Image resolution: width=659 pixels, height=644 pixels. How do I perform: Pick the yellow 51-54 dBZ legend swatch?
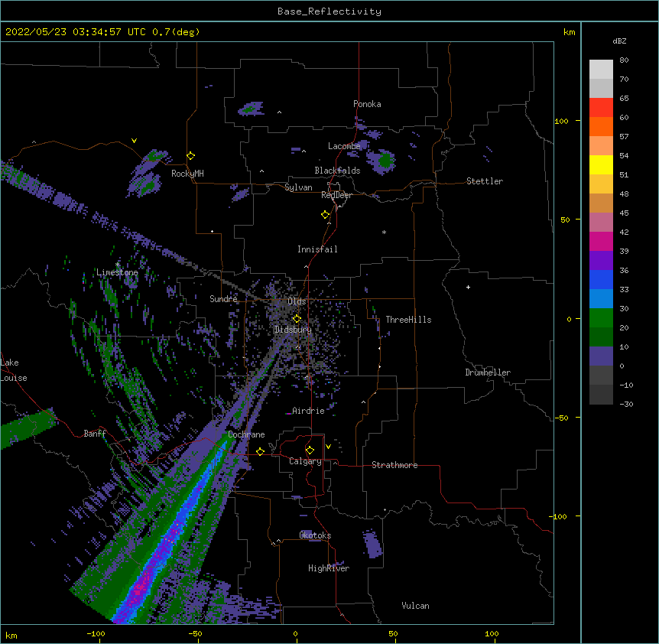coord(601,164)
